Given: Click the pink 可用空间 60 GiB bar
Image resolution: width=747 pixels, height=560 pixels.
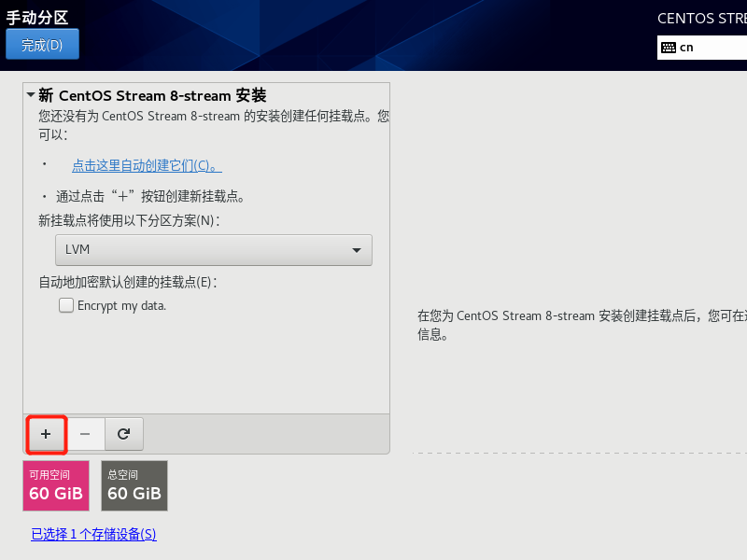Looking at the screenshot, I should pos(55,485).
